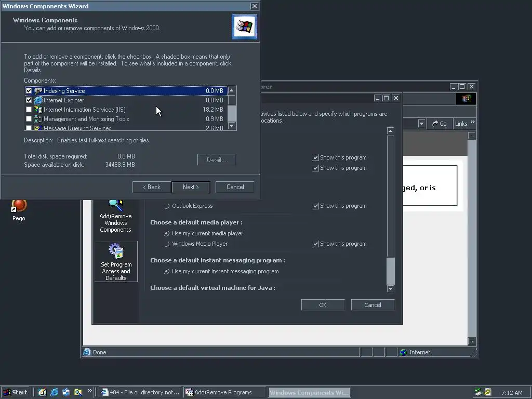Select the Windows Media Player radio button

[x=167, y=244]
